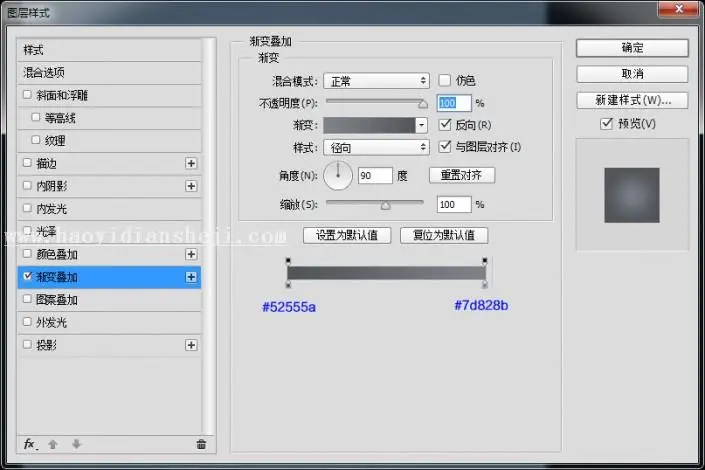Close the 图层样式 dialog
Image resolution: width=705 pixels, height=470 pixels.
point(679,9)
